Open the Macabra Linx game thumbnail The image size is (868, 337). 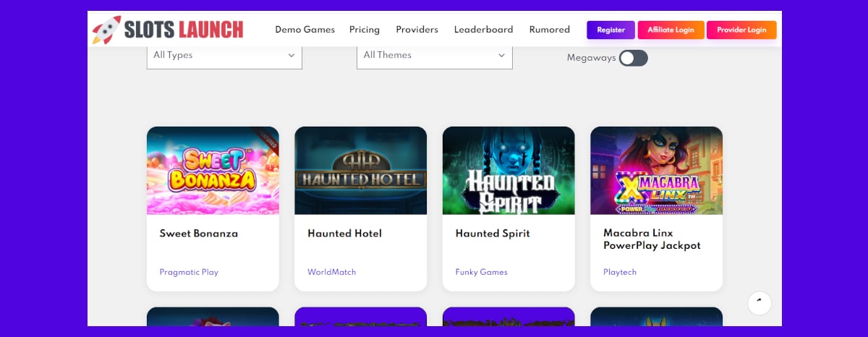[656, 171]
